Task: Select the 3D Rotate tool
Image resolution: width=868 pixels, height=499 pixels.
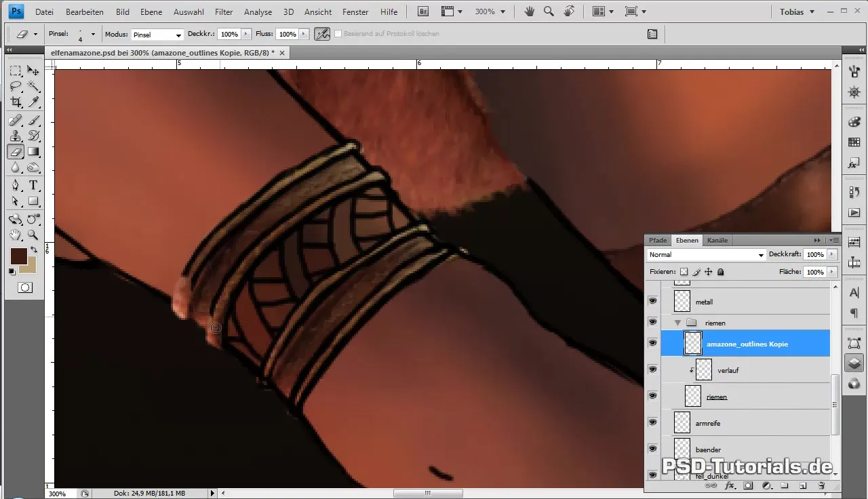Action: [x=16, y=220]
